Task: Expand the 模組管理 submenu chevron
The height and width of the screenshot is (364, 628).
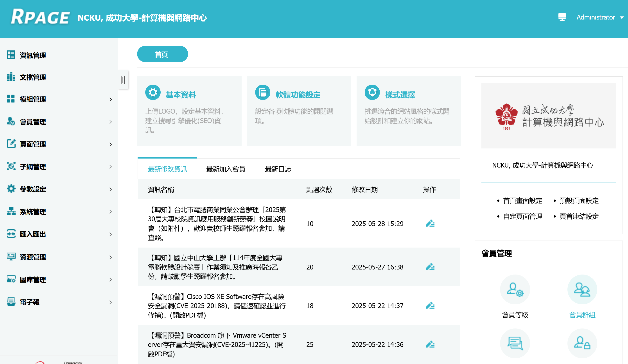Action: coord(111,99)
